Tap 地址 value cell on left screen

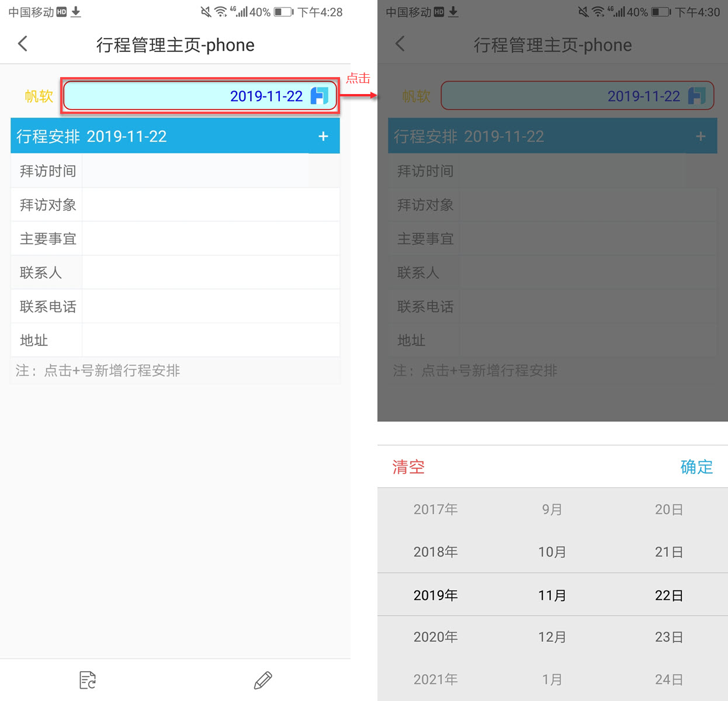point(211,341)
